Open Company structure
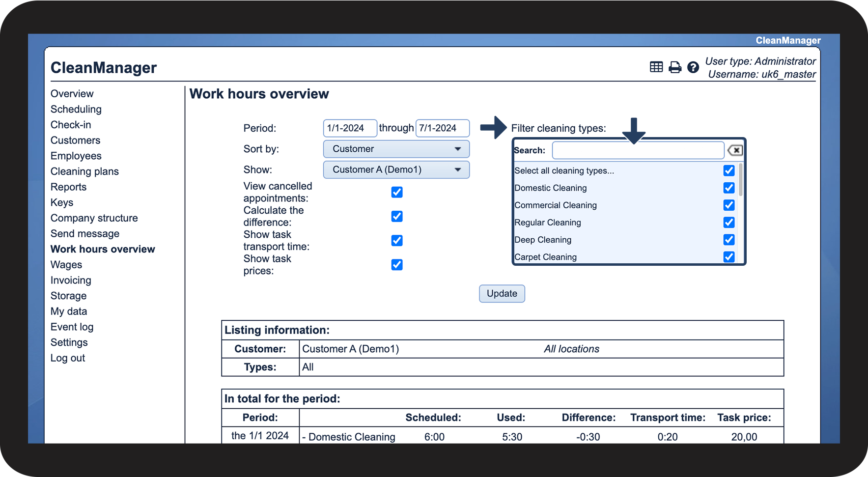Screen dimensions: 868x477 [94, 218]
